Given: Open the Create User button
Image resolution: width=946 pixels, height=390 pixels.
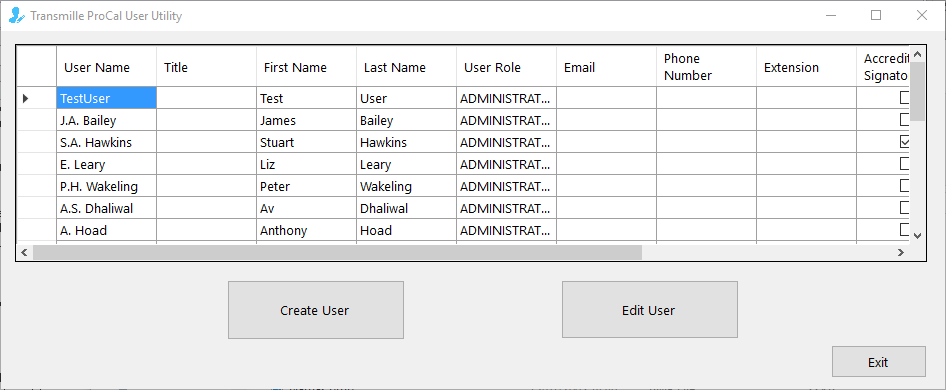Looking at the screenshot, I should point(316,310).
